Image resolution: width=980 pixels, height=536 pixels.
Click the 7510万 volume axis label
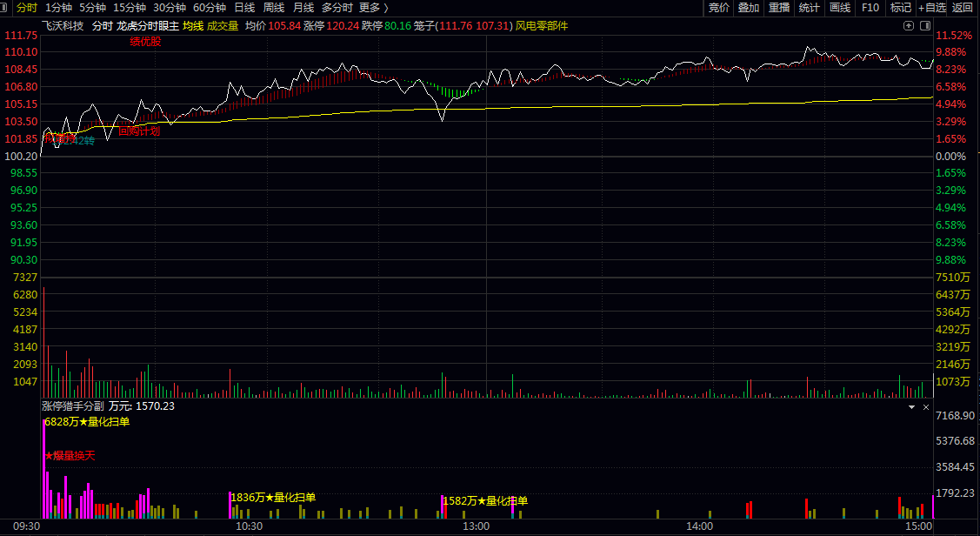953,277
